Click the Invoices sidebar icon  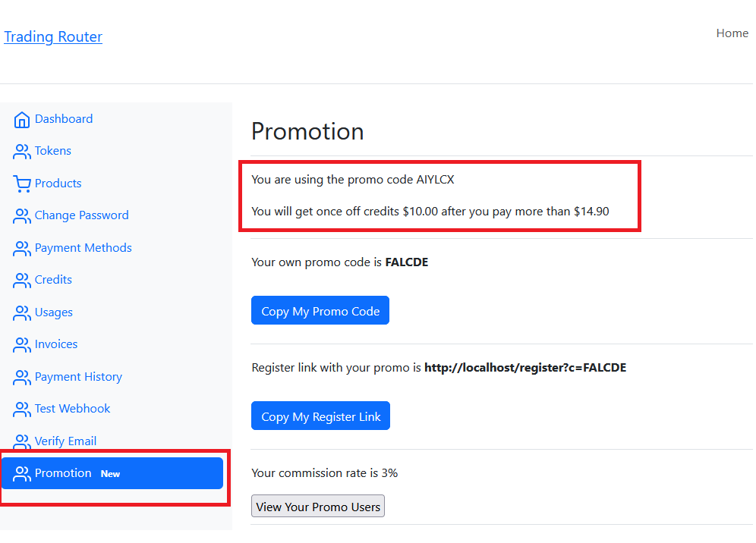coord(22,345)
